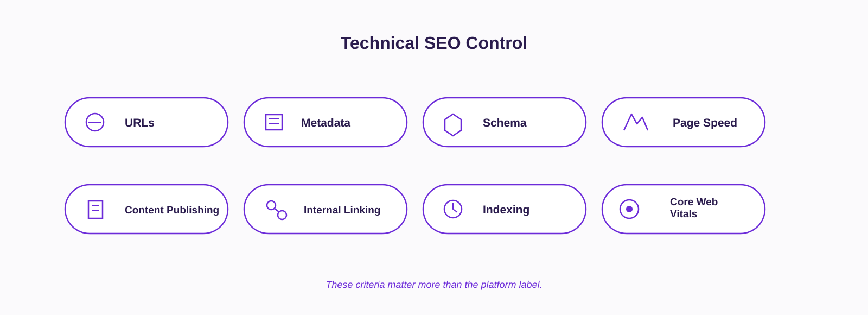Screen dimensions: 868x315
Task: Click the Page Speed zigzag icon
Action: pyautogui.click(x=636, y=122)
